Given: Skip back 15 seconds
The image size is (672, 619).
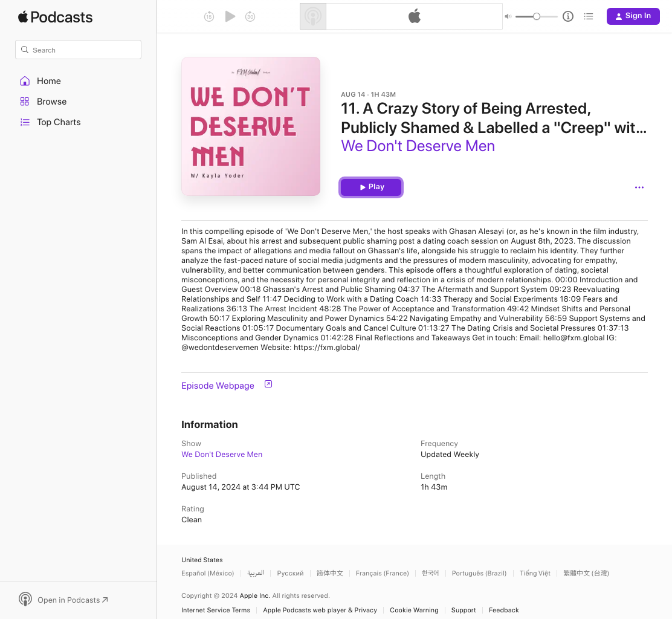Looking at the screenshot, I should (208, 17).
